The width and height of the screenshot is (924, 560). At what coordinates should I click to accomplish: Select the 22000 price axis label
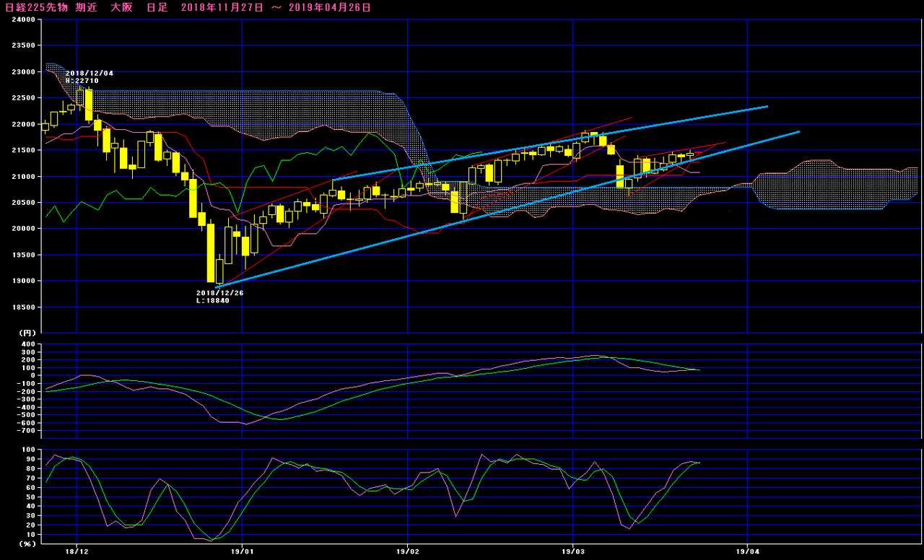pyautogui.click(x=25, y=124)
